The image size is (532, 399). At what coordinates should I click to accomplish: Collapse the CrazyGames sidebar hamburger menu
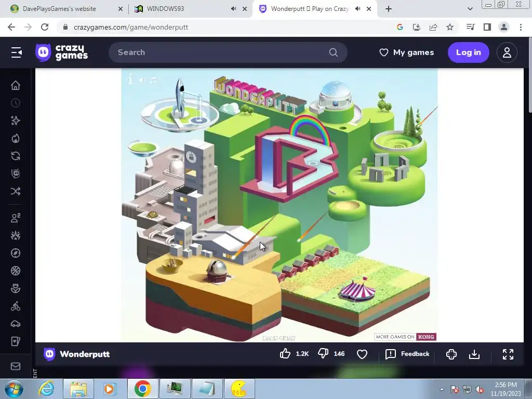tap(16, 52)
